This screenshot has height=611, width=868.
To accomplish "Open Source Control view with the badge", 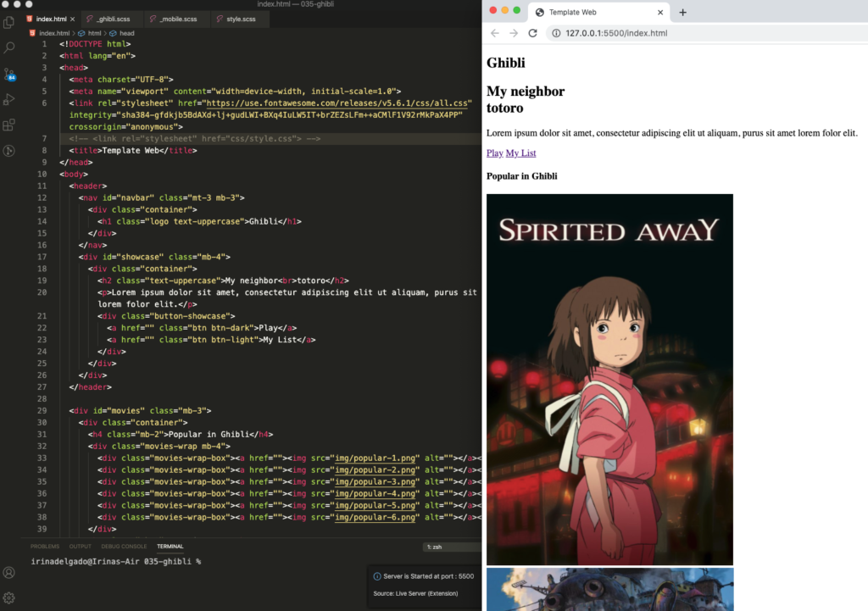I will (8, 75).
